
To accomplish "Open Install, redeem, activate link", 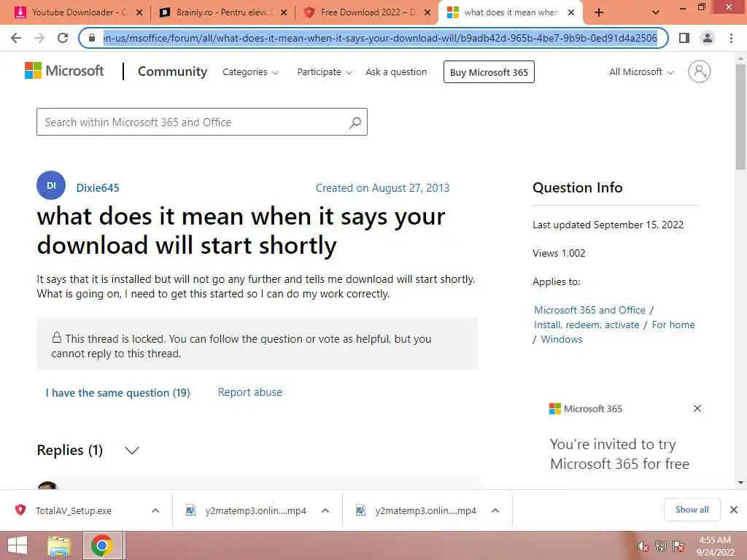I will pos(587,324).
